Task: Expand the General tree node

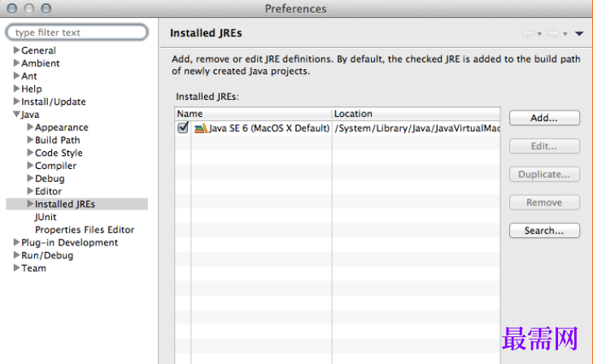Action: click(16, 50)
